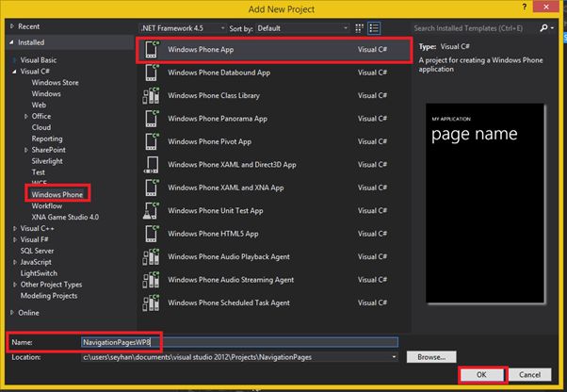This screenshot has height=392, width=567.
Task: Click the Windows Phone App template icon
Action: point(152,50)
